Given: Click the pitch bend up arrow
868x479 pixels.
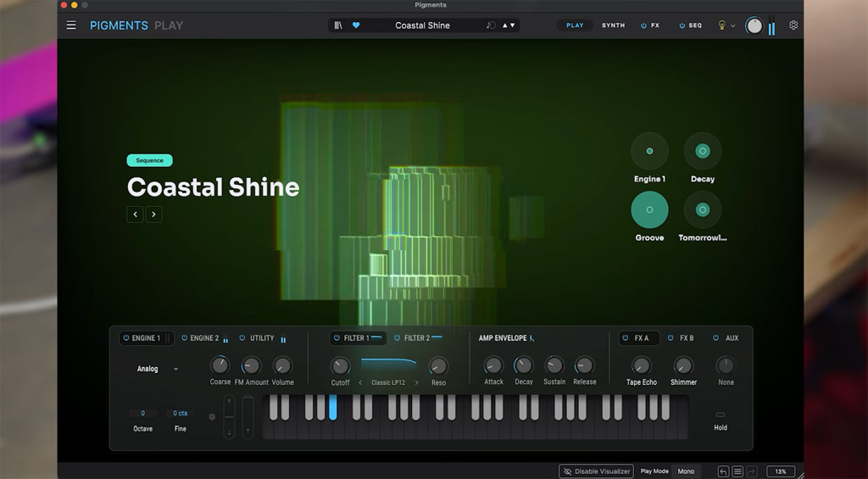Looking at the screenshot, I should pyautogui.click(x=229, y=402).
